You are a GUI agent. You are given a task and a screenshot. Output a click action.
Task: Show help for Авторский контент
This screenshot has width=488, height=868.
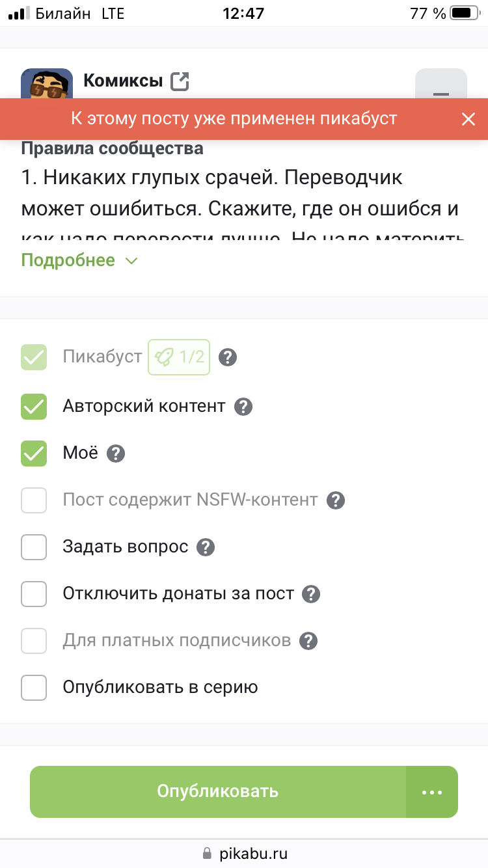coord(243,407)
